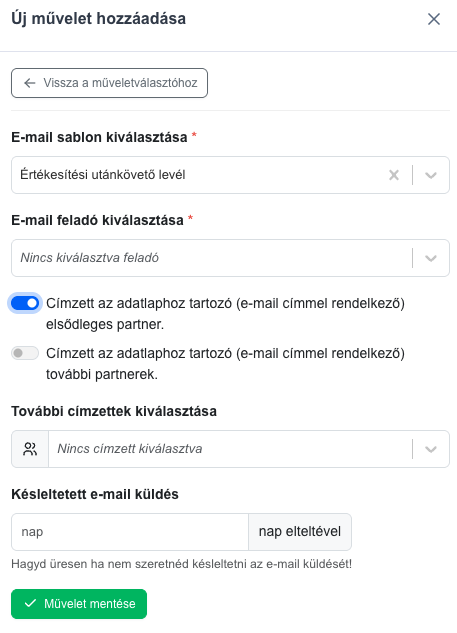Click the Nincs címzett kiválasztva field

point(230,449)
